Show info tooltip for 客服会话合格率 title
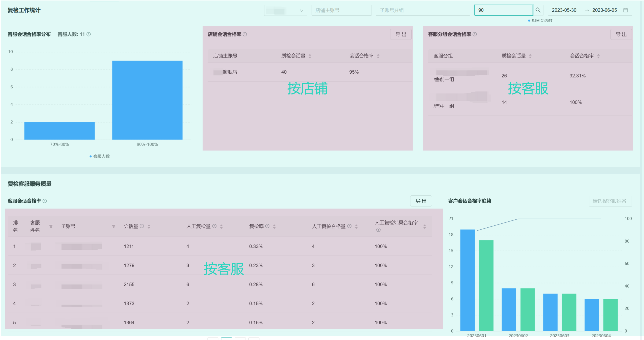Viewport: 644px width, 340px height. tap(44, 201)
